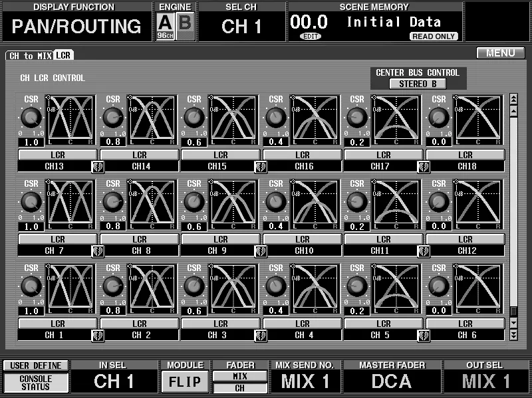The image size is (532, 398).
Task: Jump to bottom with the double down arrow
Action: click(x=513, y=336)
